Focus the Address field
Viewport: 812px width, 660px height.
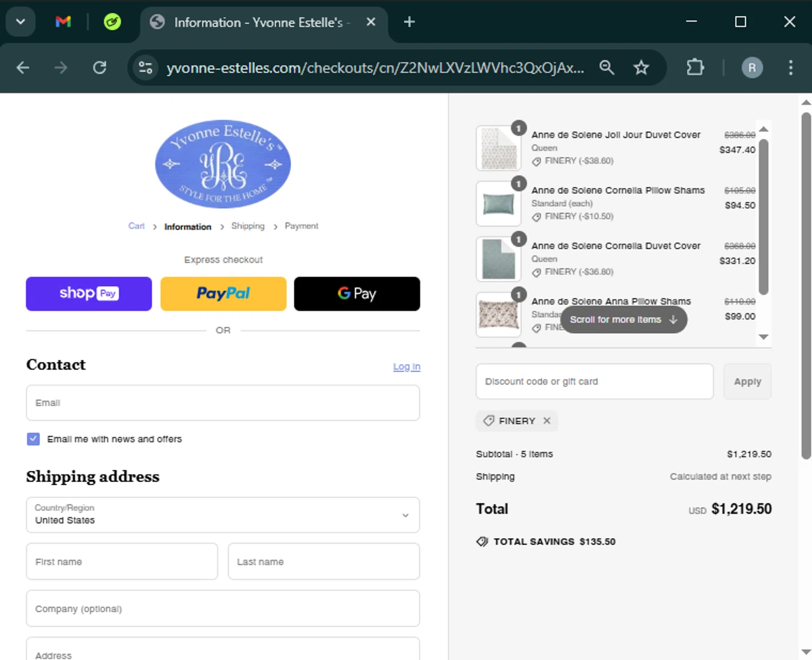(223, 649)
